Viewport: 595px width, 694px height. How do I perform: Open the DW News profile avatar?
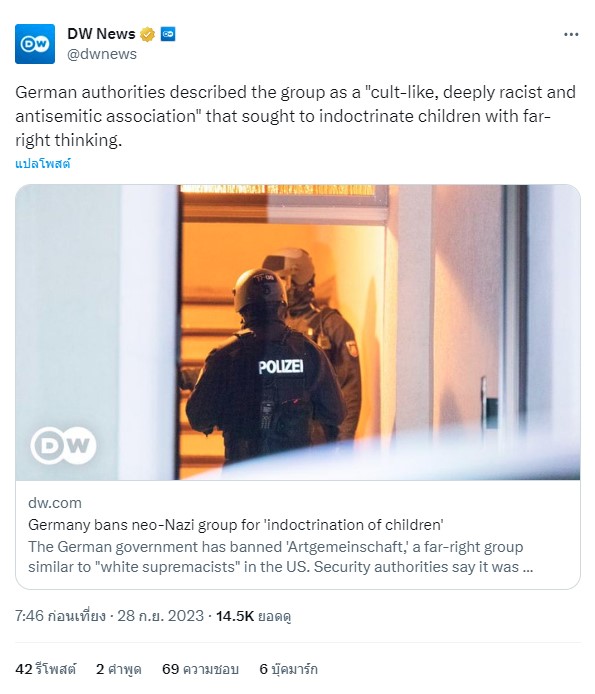pyautogui.click(x=35, y=44)
